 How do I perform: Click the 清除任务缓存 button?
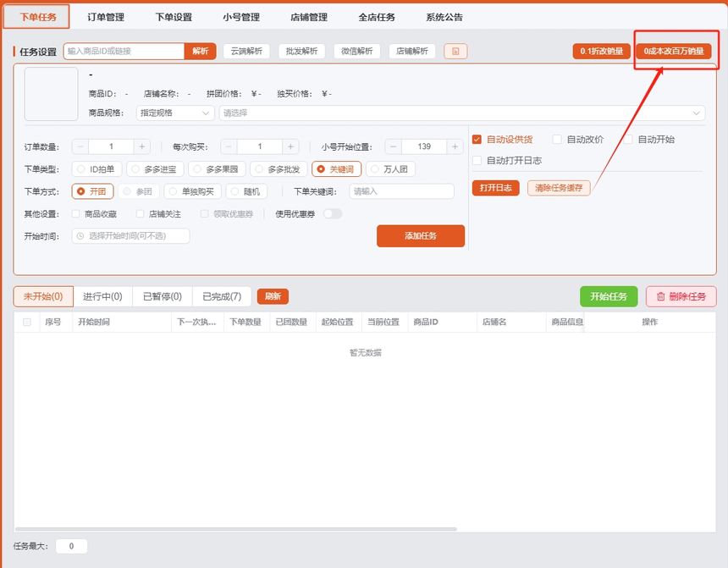(x=559, y=188)
